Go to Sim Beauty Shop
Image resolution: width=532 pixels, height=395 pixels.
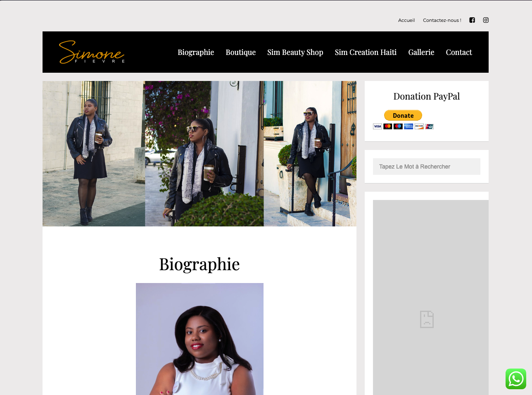[295, 52]
